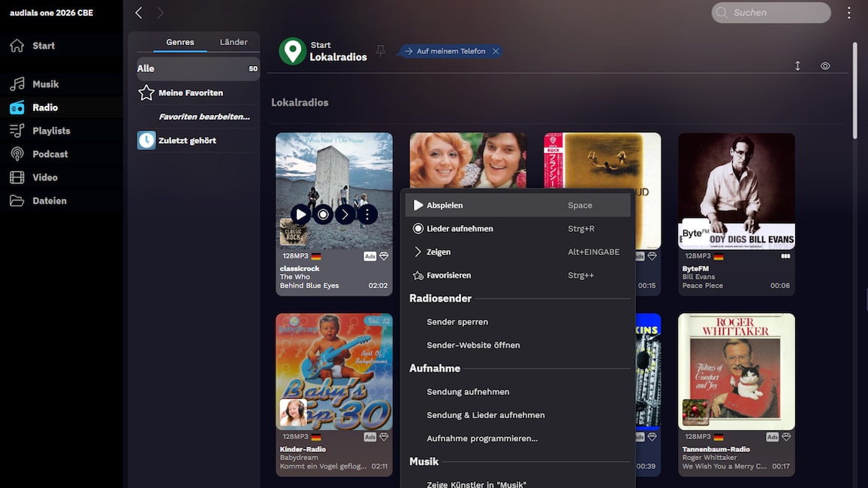The width and height of the screenshot is (868, 488).
Task: Choose Lieder aufnehmen in the context menu
Action: [x=517, y=228]
